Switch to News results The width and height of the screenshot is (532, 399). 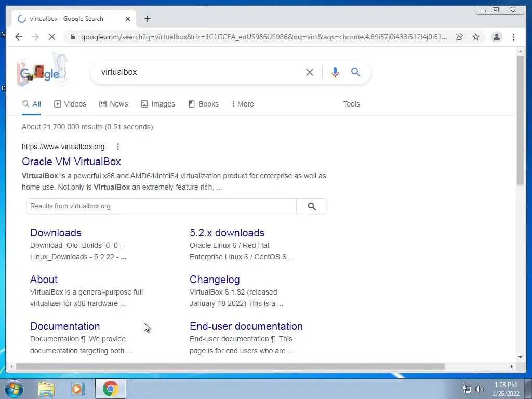point(113,104)
